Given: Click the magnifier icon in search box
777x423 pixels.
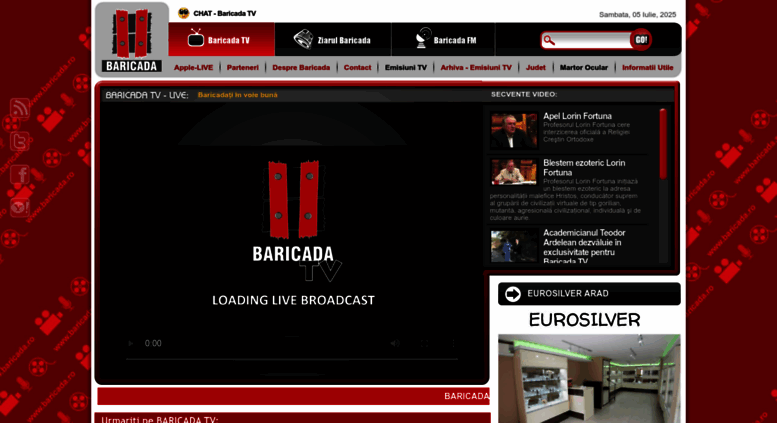Looking at the screenshot, I should pyautogui.click(x=549, y=40).
